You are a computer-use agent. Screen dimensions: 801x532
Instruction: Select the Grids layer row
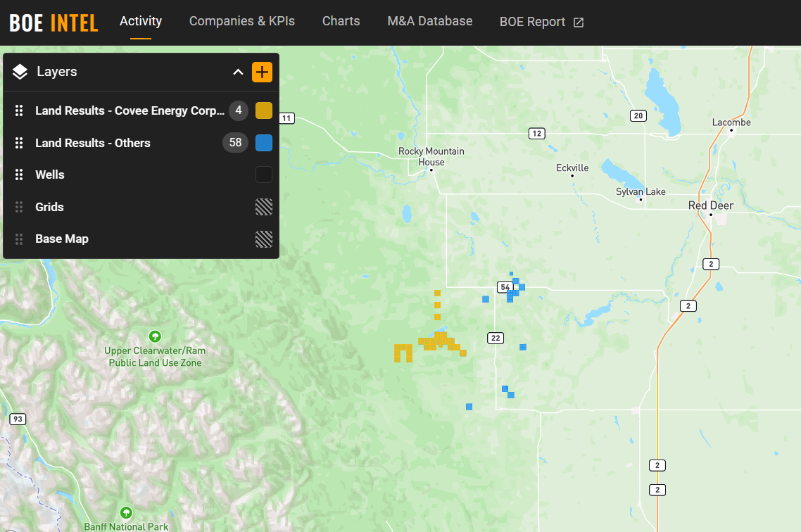(x=141, y=207)
